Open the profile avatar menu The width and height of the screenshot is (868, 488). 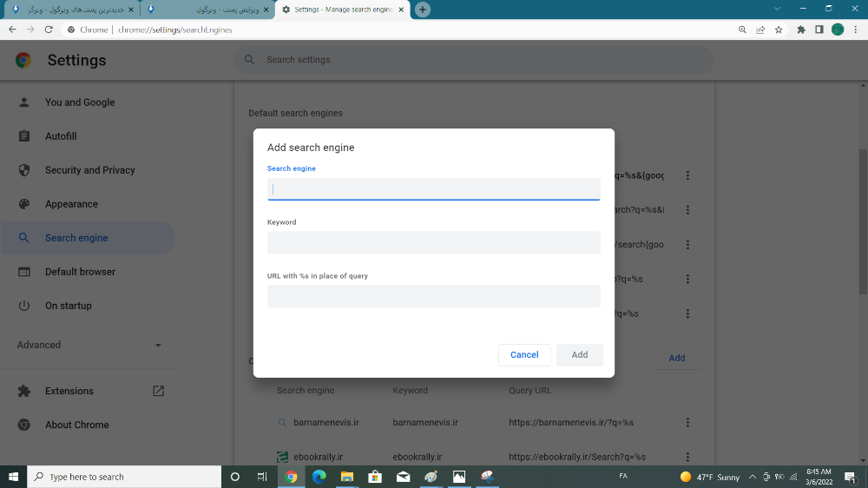[838, 30]
